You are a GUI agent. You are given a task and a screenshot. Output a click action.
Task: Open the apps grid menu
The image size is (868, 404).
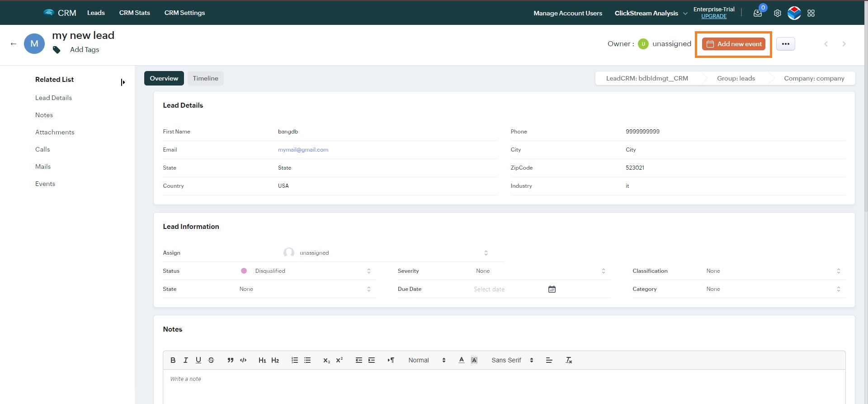811,13
